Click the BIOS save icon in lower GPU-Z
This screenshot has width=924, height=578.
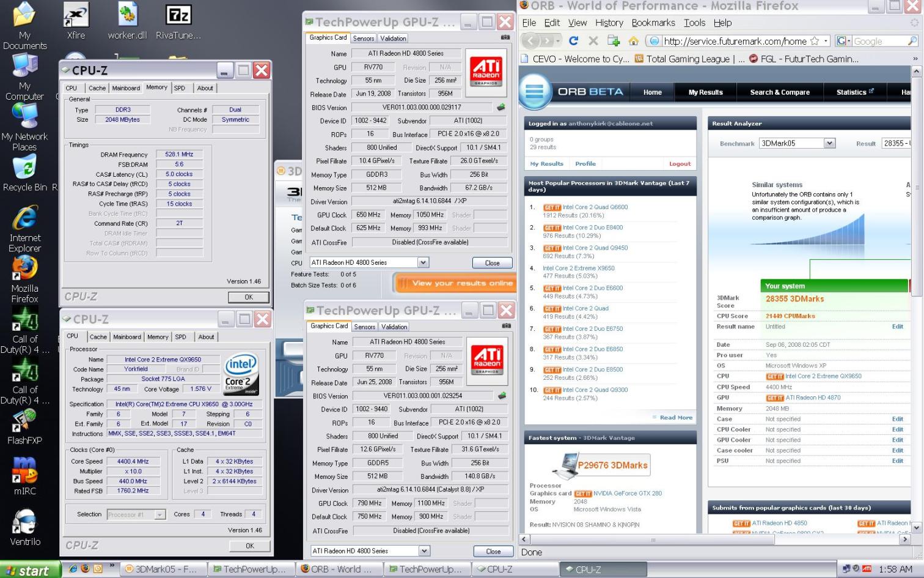click(502, 396)
